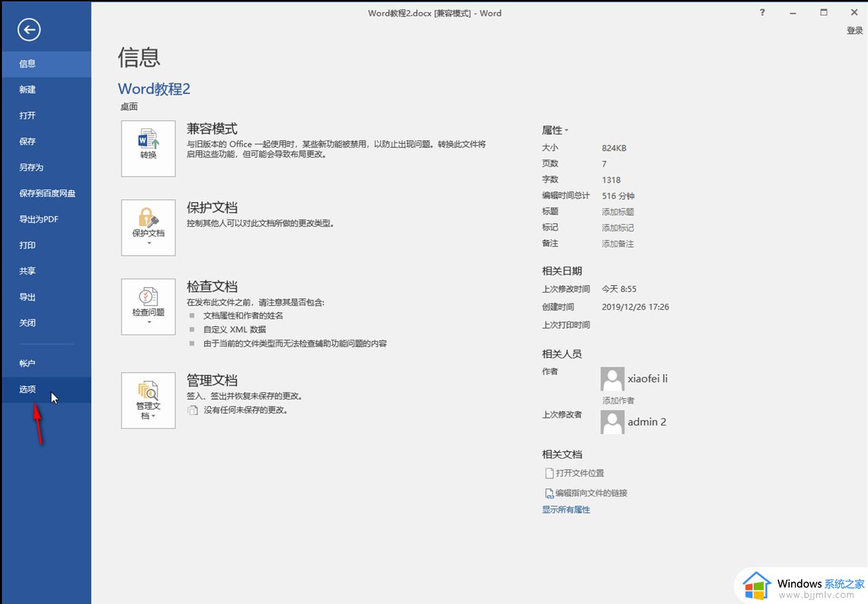Click Show All Properties (显示所有属性) link
Viewport: 868px width, 604px height.
pos(566,510)
